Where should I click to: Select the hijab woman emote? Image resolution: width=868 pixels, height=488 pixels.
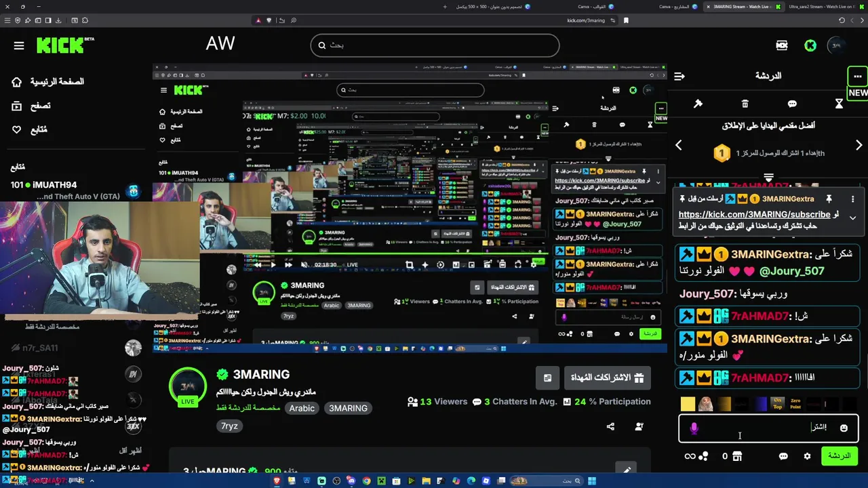click(x=706, y=404)
